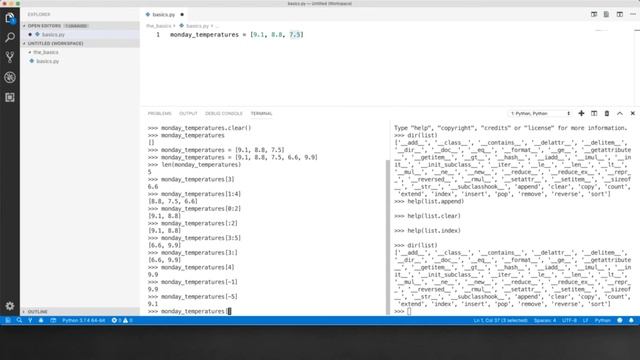Click 'monday_temperatures.clear()' terminal line

tap(199, 128)
